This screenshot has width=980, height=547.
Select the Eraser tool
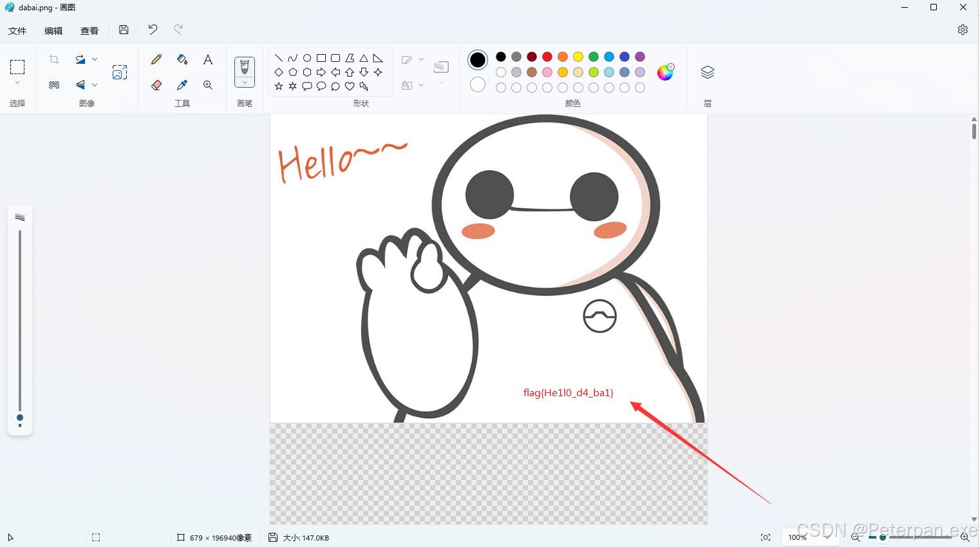tap(156, 85)
